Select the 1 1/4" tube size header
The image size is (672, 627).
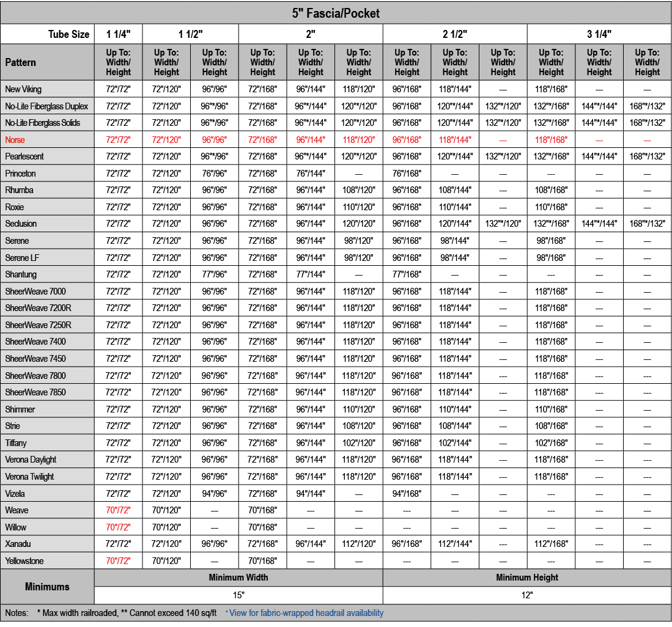tap(118, 34)
